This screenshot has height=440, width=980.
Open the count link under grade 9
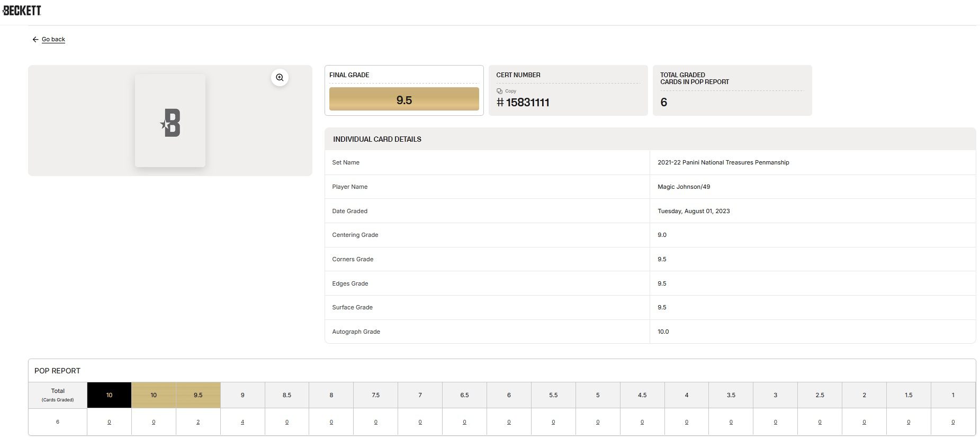tap(242, 422)
